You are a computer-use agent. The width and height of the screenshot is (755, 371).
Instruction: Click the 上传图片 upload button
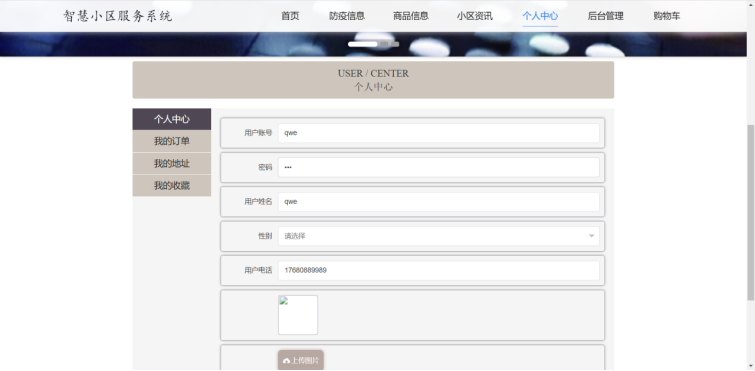pyautogui.click(x=300, y=360)
